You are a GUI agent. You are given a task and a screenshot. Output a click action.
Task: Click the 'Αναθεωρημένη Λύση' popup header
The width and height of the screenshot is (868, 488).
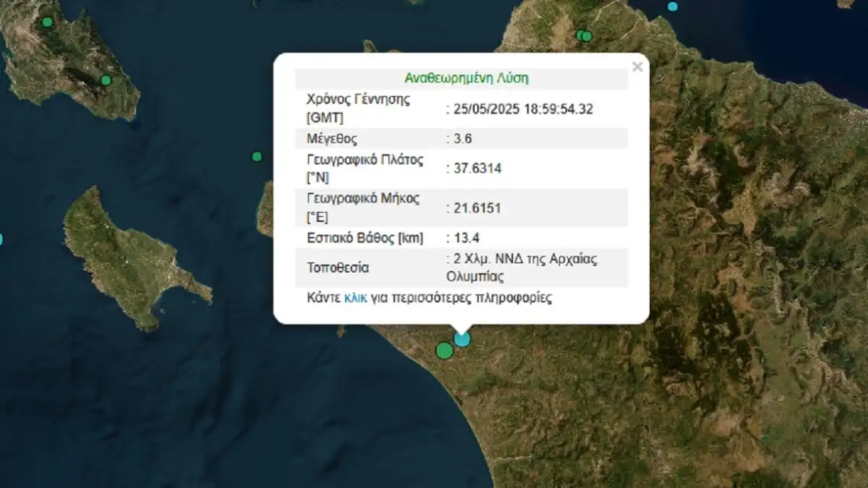[x=461, y=78]
